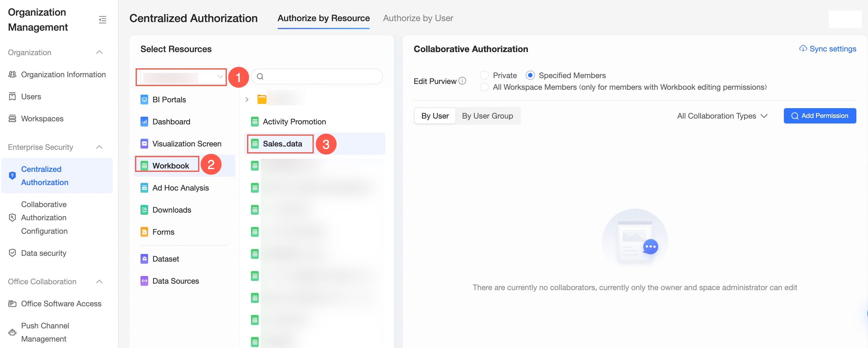
Task: Click the Dataset resource icon
Action: click(144, 259)
